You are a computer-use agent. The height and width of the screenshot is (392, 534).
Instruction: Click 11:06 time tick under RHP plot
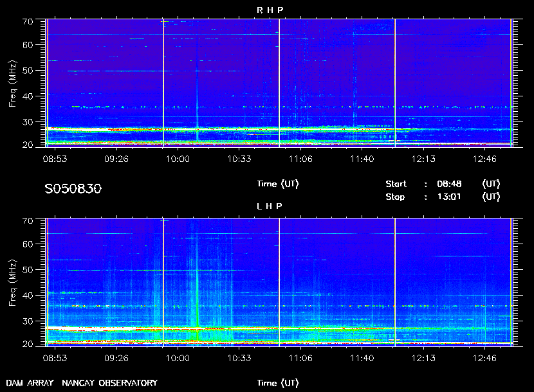[300, 159]
